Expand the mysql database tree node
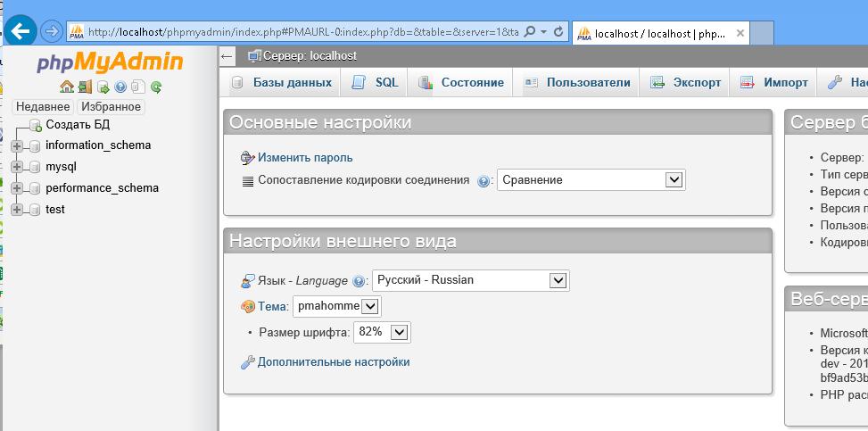The width and height of the screenshot is (868, 431). (x=17, y=167)
